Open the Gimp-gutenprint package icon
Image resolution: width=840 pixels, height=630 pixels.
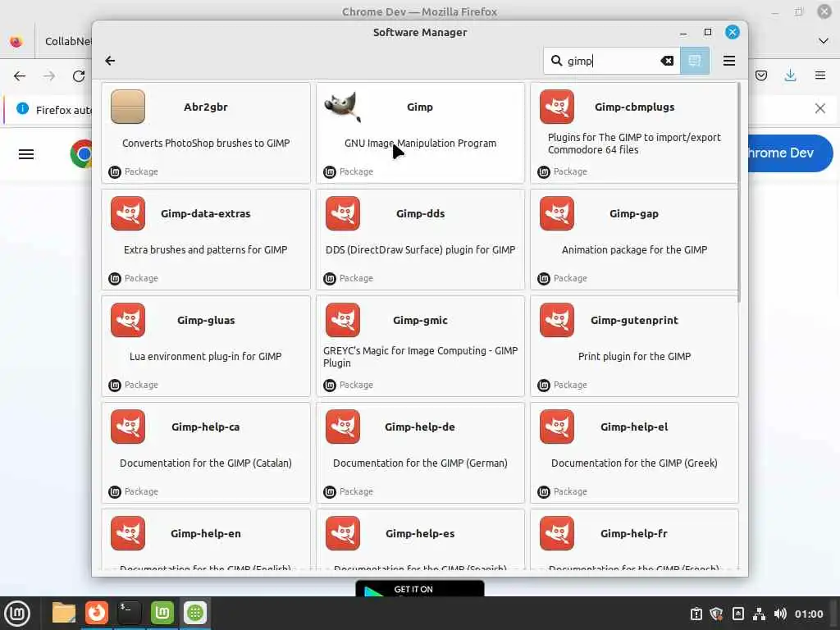coord(557,320)
